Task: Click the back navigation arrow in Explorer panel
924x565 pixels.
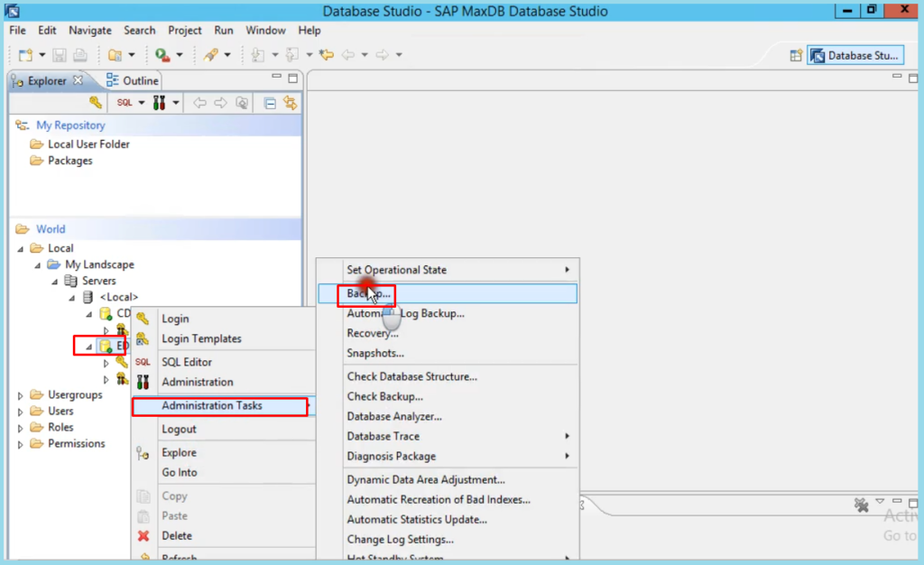Action: [x=199, y=102]
